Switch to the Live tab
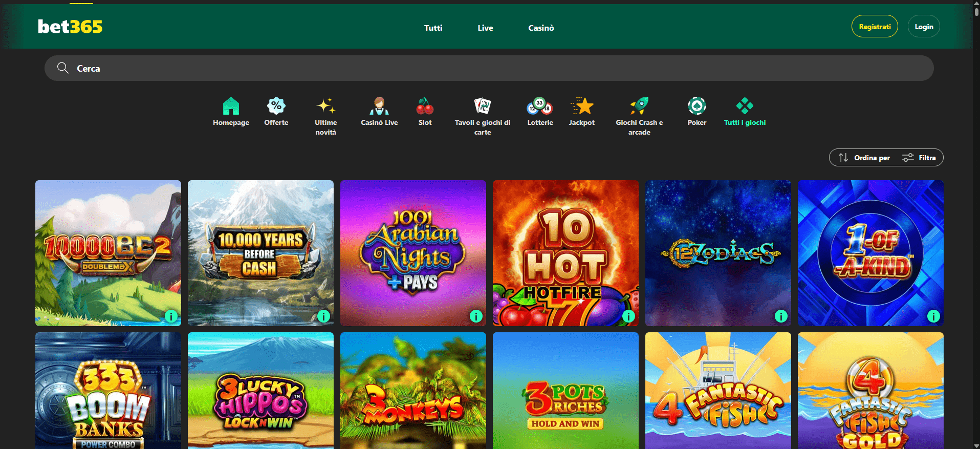The width and height of the screenshot is (980, 449). pos(485,28)
